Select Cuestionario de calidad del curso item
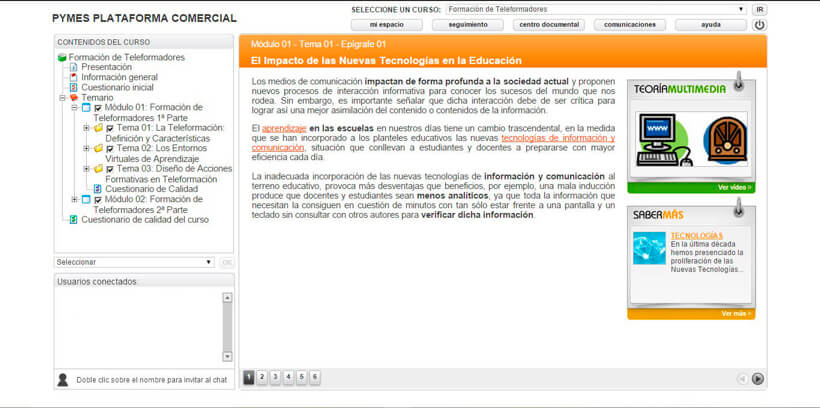Image resolution: width=820 pixels, height=408 pixels. [145, 220]
